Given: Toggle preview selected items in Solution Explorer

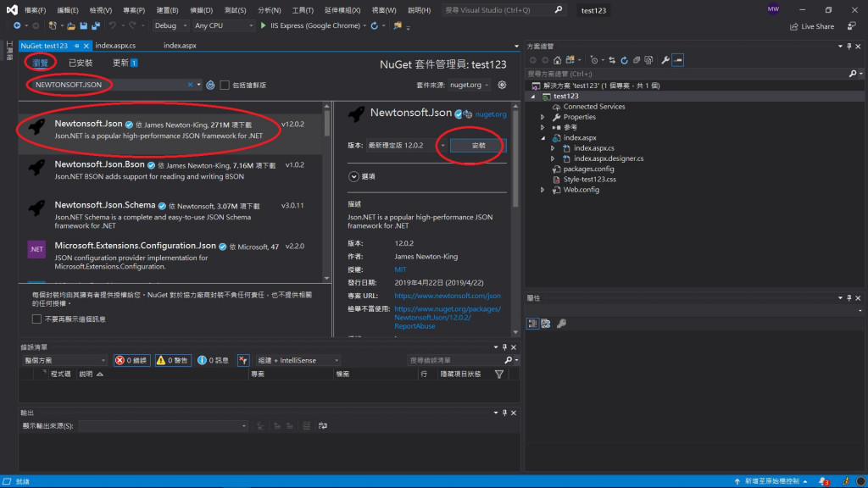Looking at the screenshot, I should click(x=678, y=60).
